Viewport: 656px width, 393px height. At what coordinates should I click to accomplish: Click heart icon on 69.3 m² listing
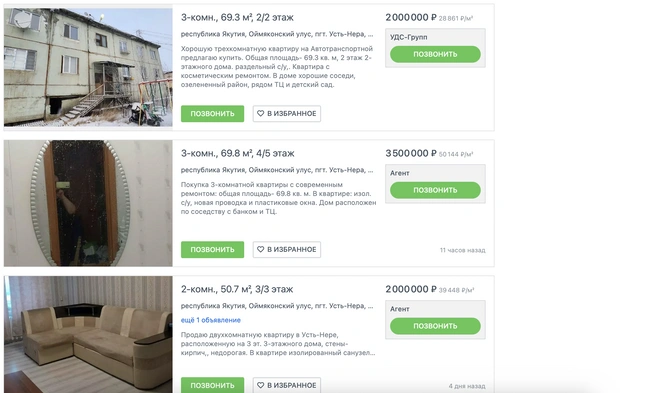(260, 113)
